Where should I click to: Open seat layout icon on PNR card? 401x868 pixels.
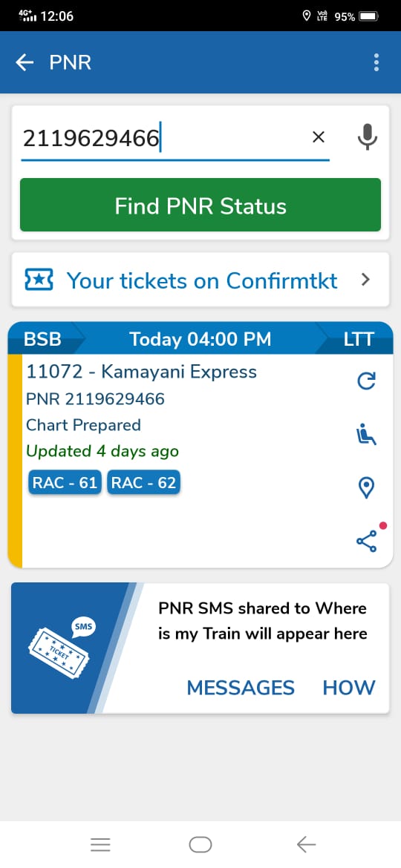(x=366, y=435)
